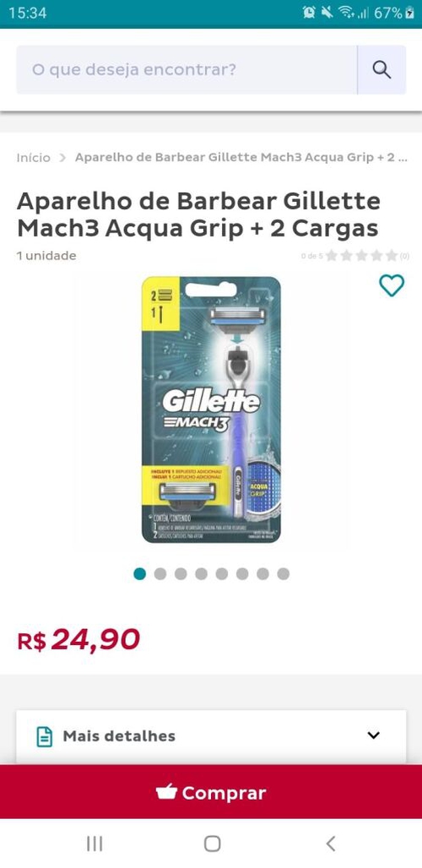422x868 pixels.
Task: Open the Aparelho de Barbear breadcrumb item
Action: (x=241, y=158)
